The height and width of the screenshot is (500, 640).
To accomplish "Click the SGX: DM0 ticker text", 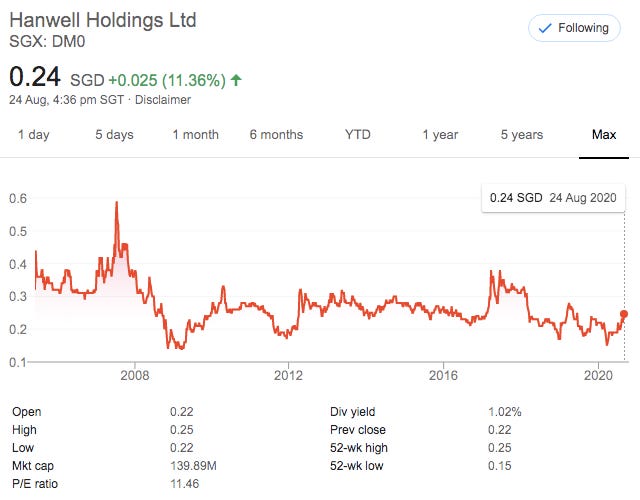I will (x=47, y=42).
